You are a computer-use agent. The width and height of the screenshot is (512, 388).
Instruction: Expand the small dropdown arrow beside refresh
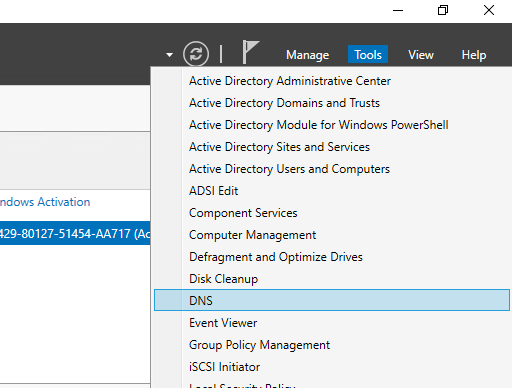pos(169,55)
